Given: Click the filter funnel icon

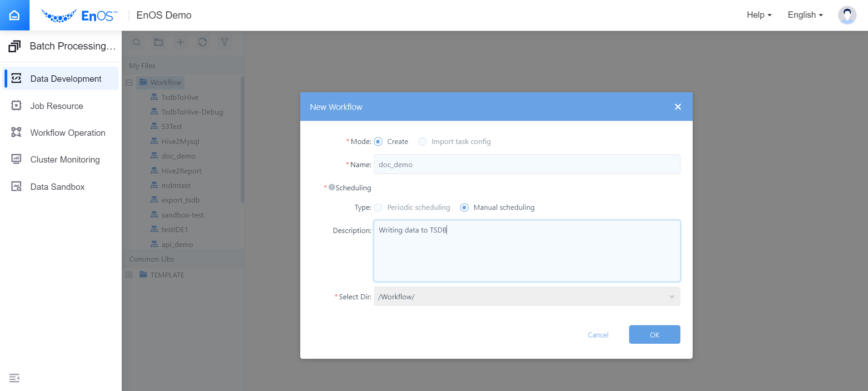Looking at the screenshot, I should 224,42.
